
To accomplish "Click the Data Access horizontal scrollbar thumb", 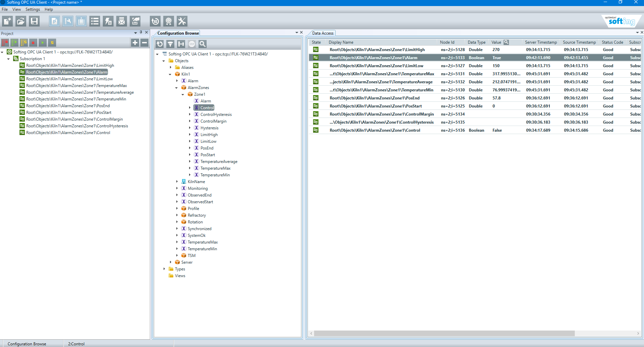I will click(444, 333).
